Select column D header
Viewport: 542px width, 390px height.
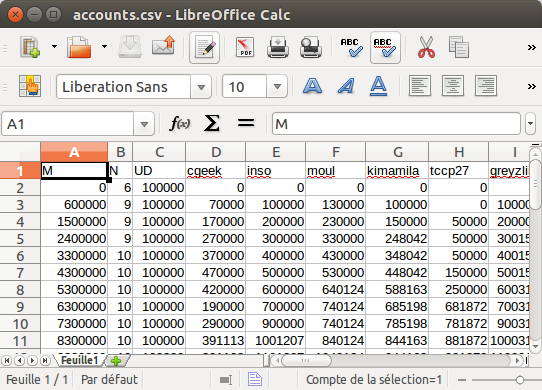[215, 152]
